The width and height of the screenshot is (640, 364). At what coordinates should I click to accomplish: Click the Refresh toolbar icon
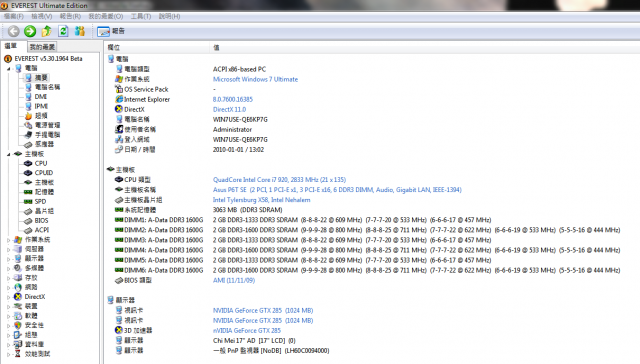pyautogui.click(x=63, y=31)
